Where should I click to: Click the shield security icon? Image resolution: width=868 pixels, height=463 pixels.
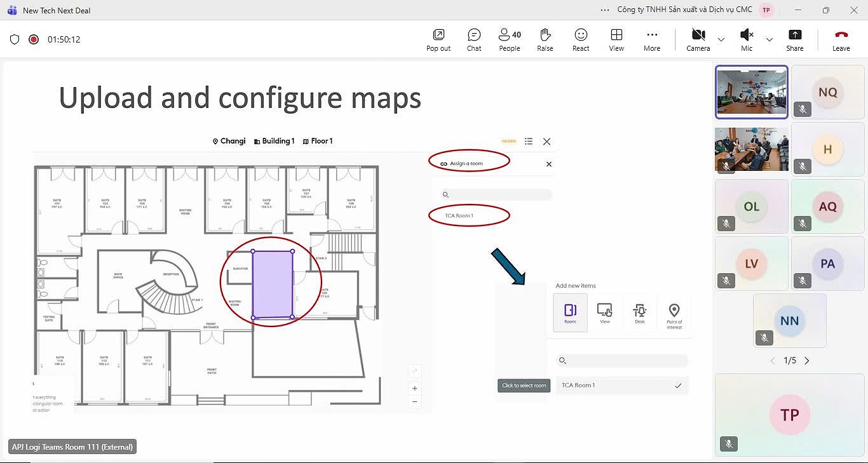(x=15, y=39)
